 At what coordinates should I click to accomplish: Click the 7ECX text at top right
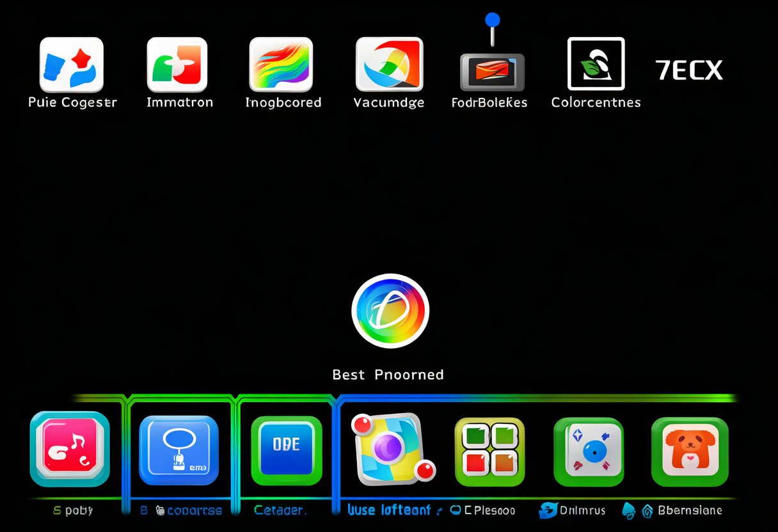coord(689,70)
